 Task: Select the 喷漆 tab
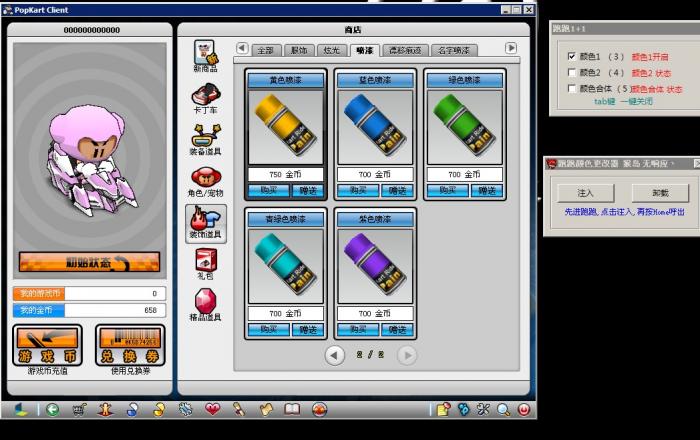coord(364,50)
